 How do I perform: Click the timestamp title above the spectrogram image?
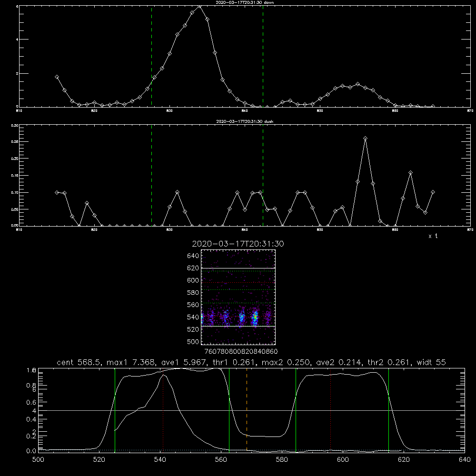tap(238, 244)
